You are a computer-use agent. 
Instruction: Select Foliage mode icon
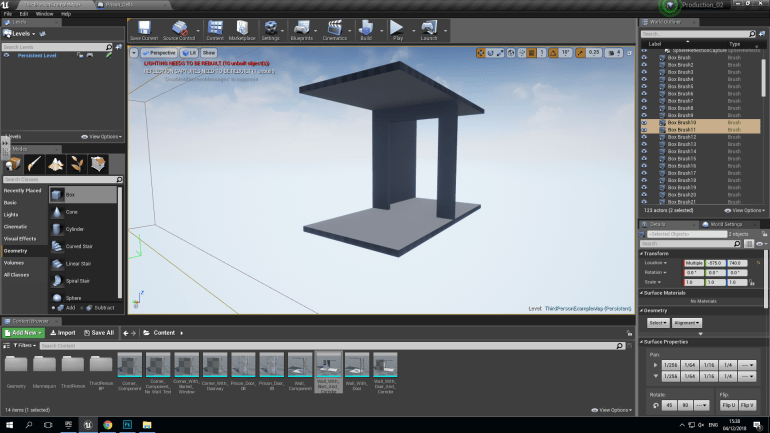[77, 164]
